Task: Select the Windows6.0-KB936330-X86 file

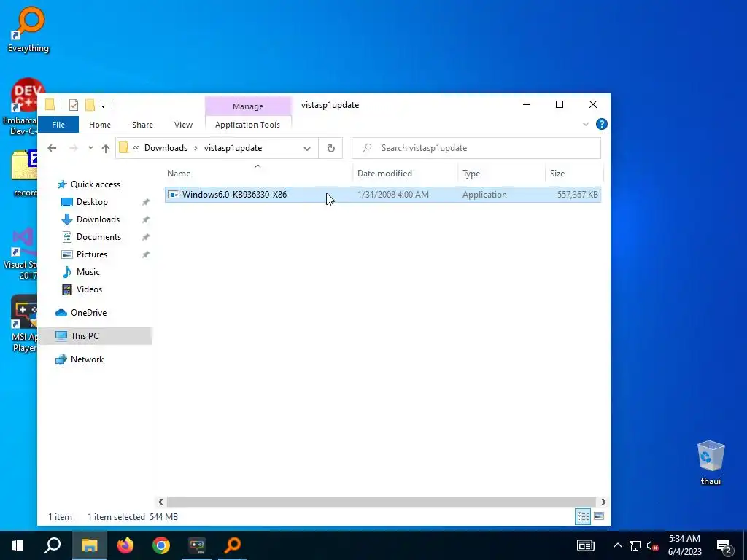Action: 383,195
